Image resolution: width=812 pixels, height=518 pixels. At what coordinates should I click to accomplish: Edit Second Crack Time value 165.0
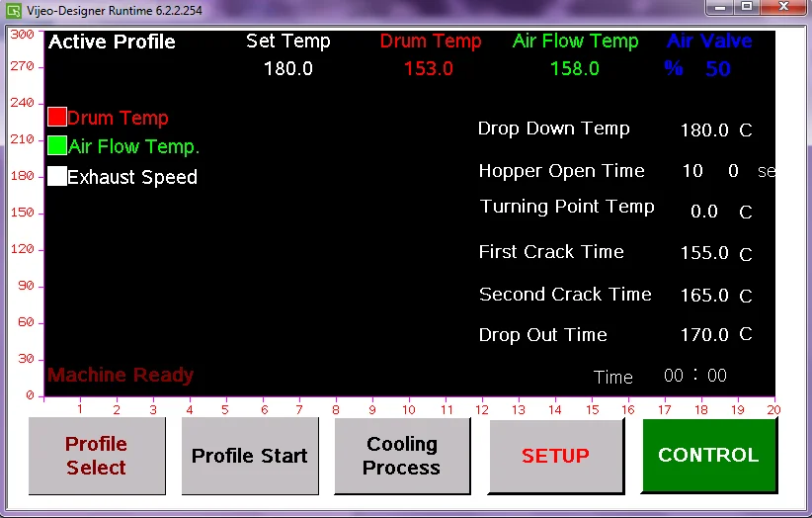704,296
